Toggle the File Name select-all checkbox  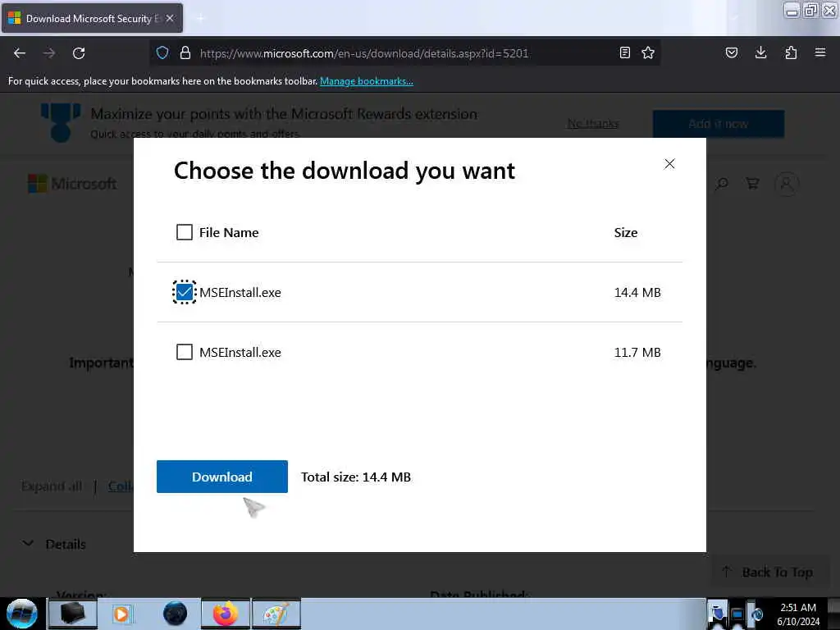click(x=185, y=232)
